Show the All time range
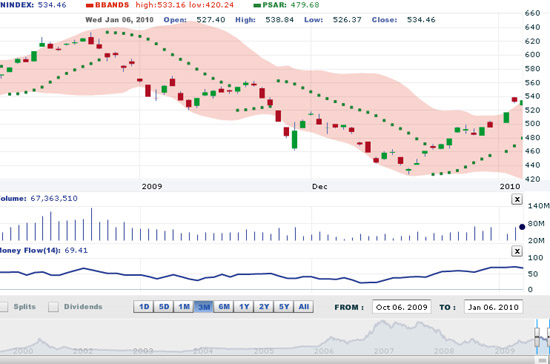This screenshot has height=364, width=550. [304, 307]
